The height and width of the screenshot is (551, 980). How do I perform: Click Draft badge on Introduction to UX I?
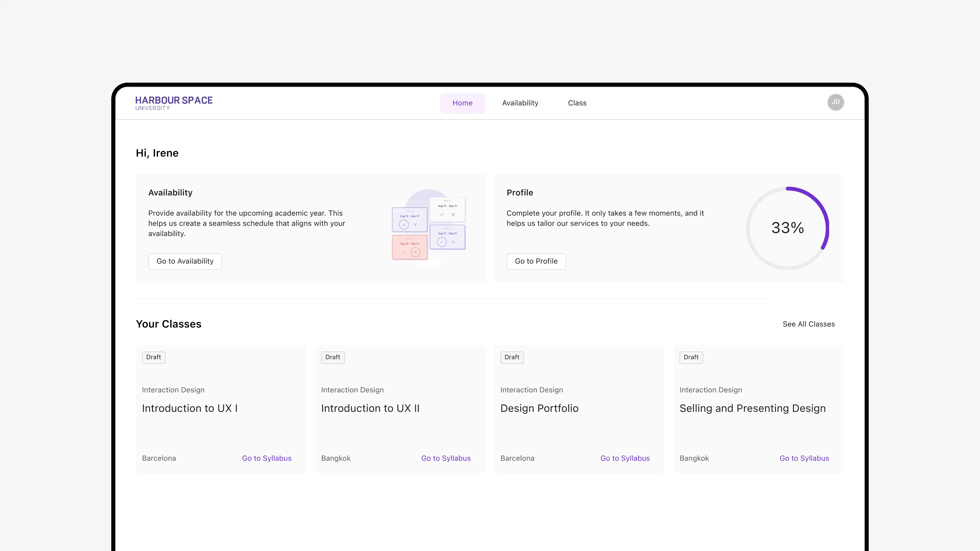[153, 357]
